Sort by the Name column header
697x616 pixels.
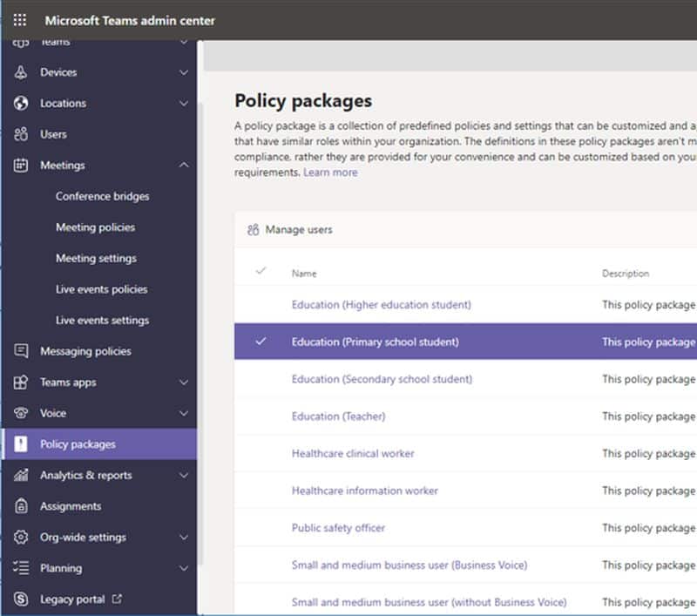304,274
